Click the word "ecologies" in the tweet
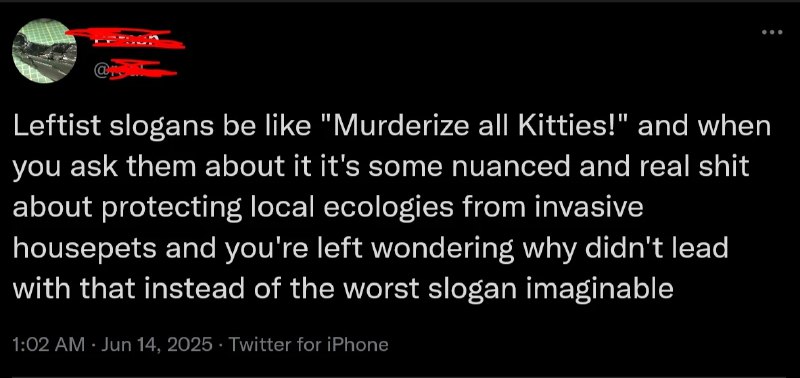 (388, 209)
